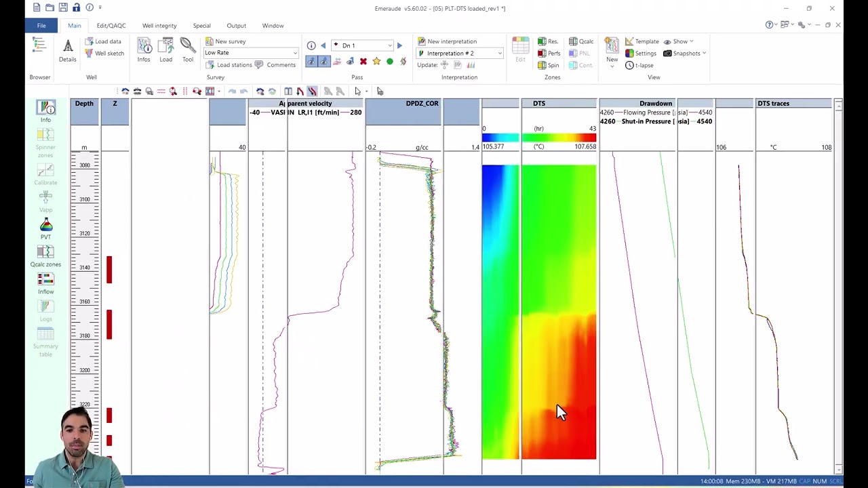868x488 pixels.
Task: Click the red X delete pass icon
Action: tap(363, 62)
